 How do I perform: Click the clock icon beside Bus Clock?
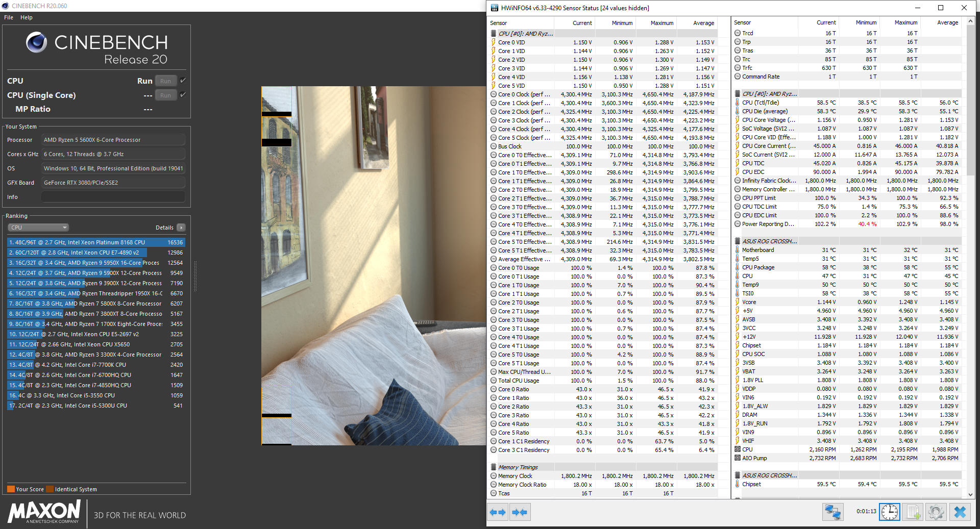494,146
